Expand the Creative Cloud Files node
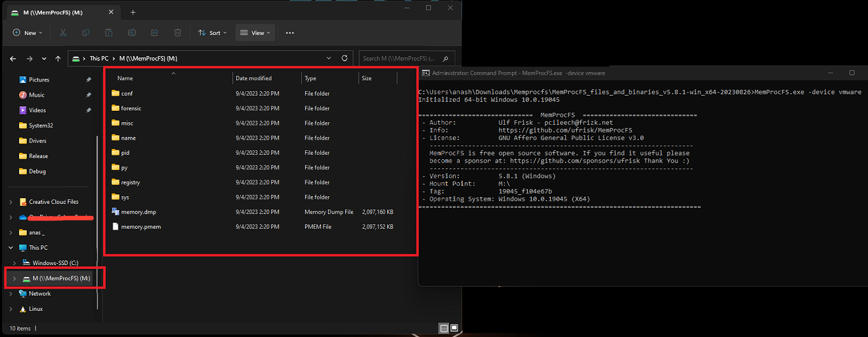Viewport: 868px width, 337px height. [x=11, y=202]
